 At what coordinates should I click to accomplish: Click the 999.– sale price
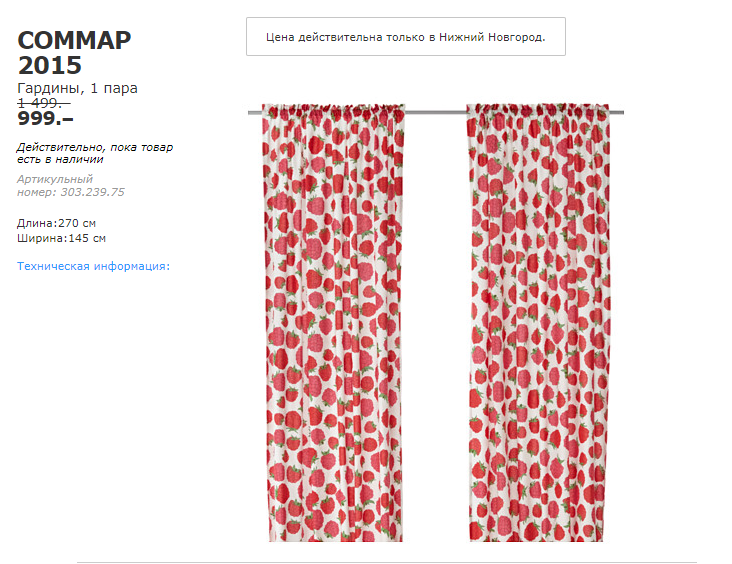point(45,119)
